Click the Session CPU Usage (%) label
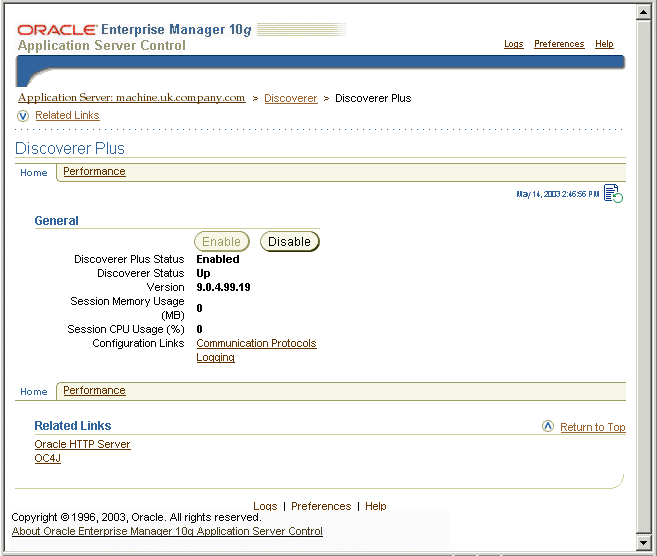This screenshot has width=657, height=556. [x=126, y=329]
